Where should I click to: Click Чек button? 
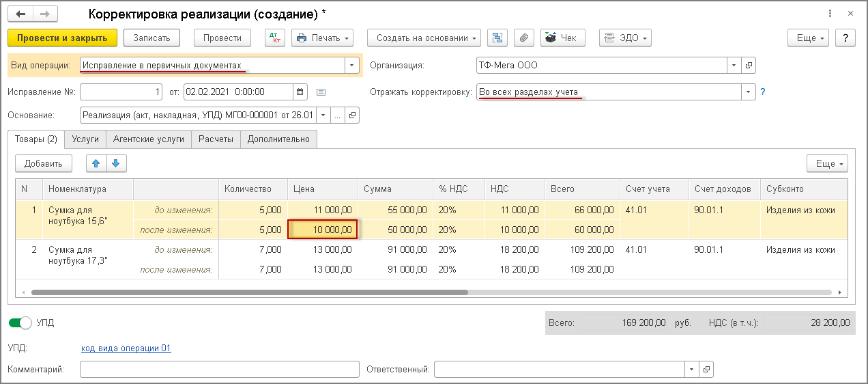pos(563,38)
